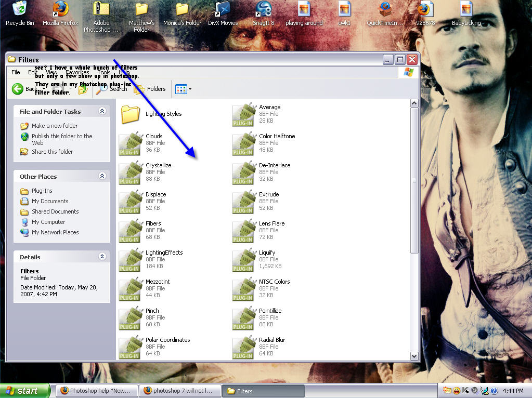The image size is (532, 398).
Task: Switch to photoshop 7 will not taskbar button
Action: tap(180, 391)
